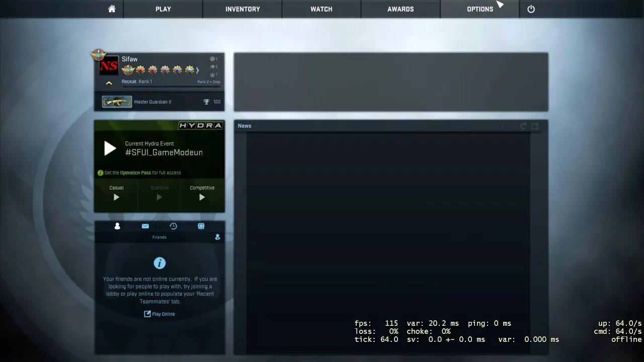
Task: Open the Operation Pass link
Action: click(135, 172)
